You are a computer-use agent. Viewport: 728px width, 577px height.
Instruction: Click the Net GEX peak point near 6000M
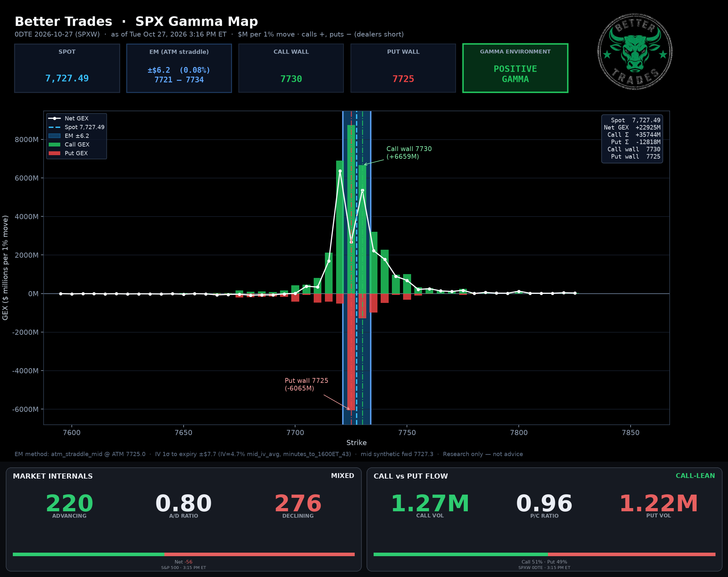point(340,171)
